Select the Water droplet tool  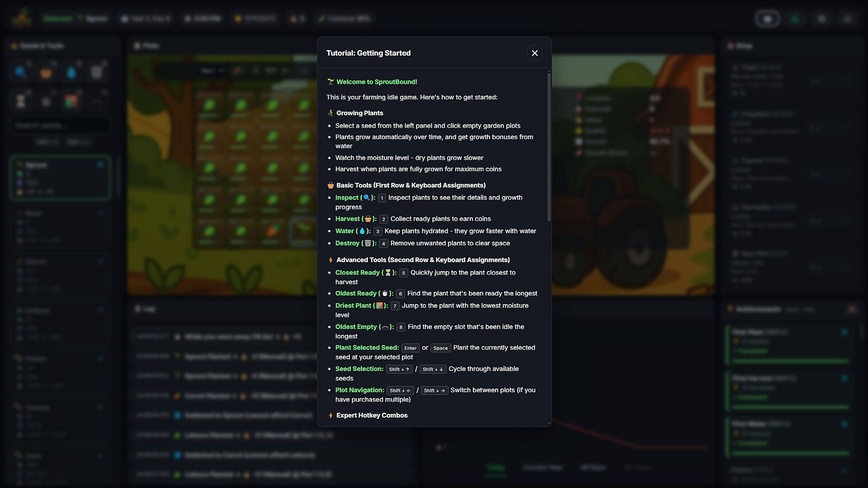(71, 71)
